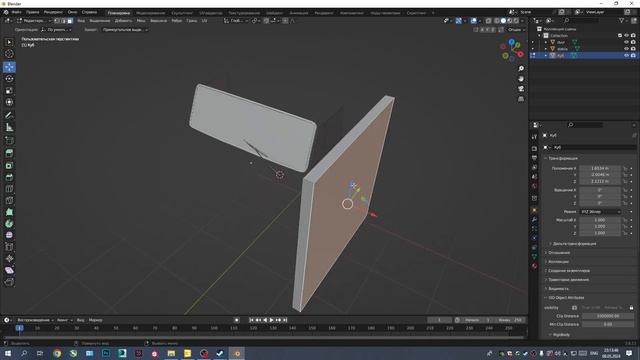Select the Bevel tool
Viewport: 640px width, 360px height.
pos(9,177)
